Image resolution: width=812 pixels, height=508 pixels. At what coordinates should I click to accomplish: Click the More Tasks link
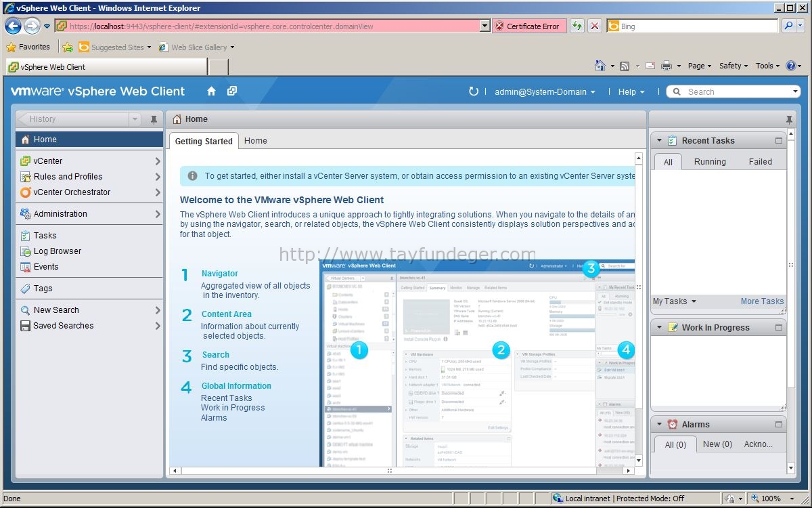pos(762,301)
